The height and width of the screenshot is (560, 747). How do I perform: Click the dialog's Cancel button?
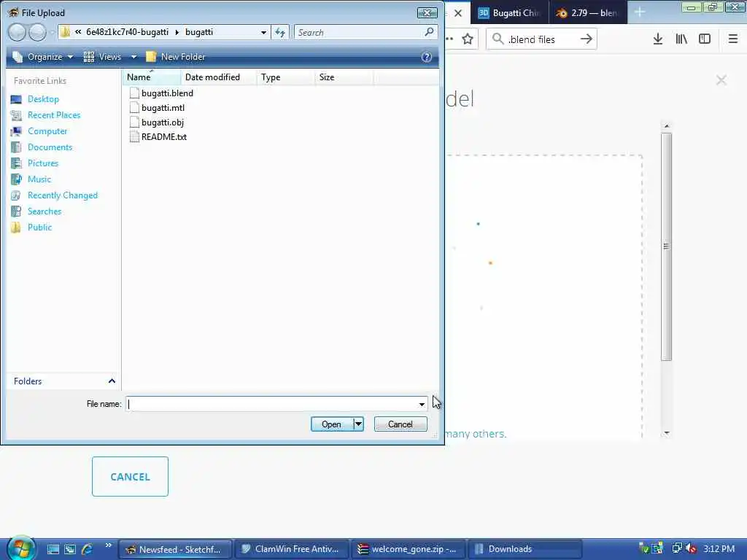pos(400,424)
